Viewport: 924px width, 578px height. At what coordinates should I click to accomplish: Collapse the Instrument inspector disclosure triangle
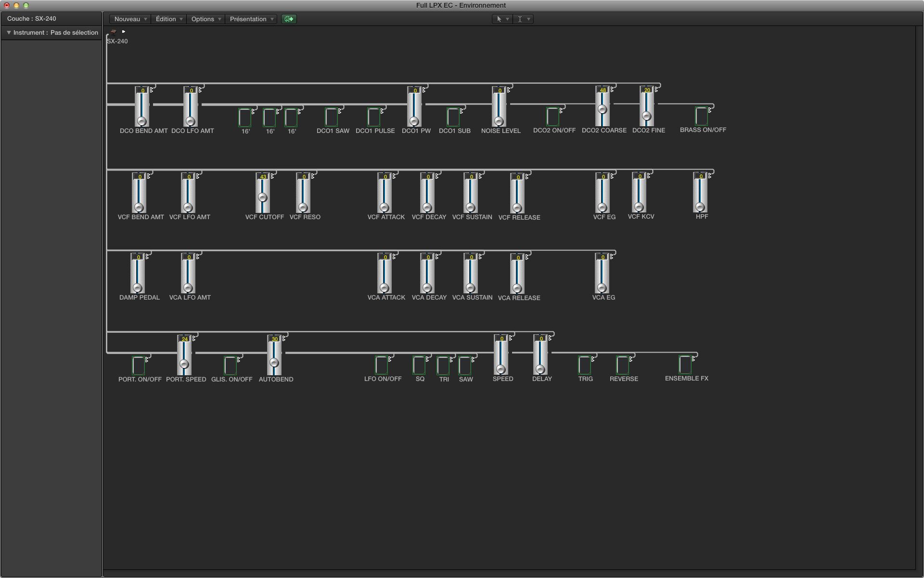pyautogui.click(x=9, y=33)
